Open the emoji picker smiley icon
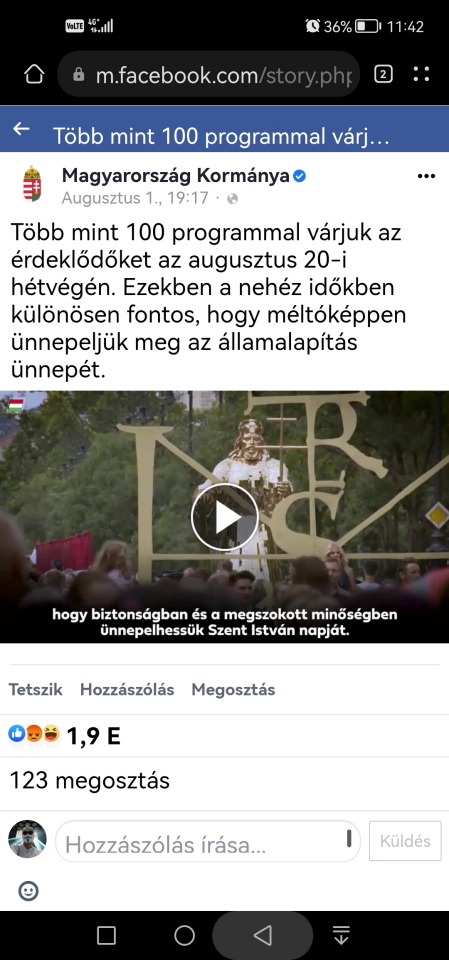 [x=28, y=891]
